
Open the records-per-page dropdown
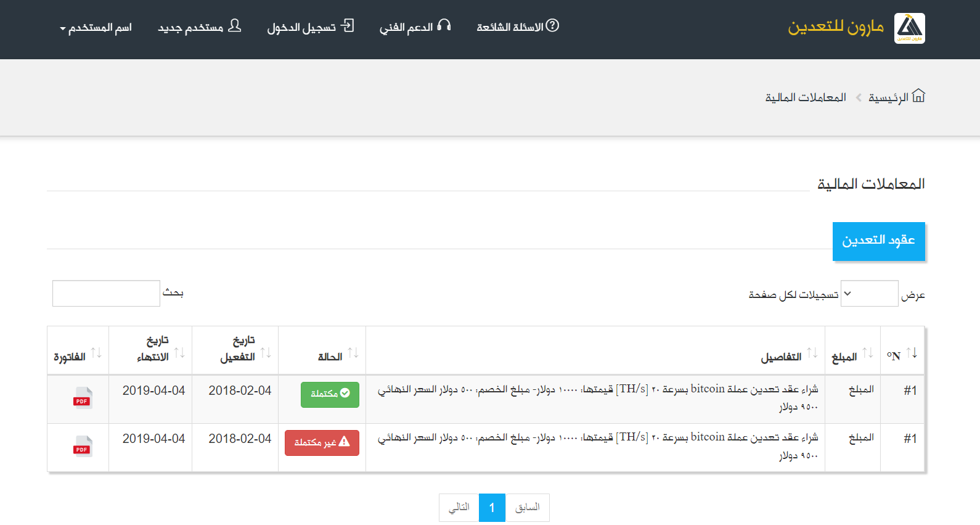869,294
